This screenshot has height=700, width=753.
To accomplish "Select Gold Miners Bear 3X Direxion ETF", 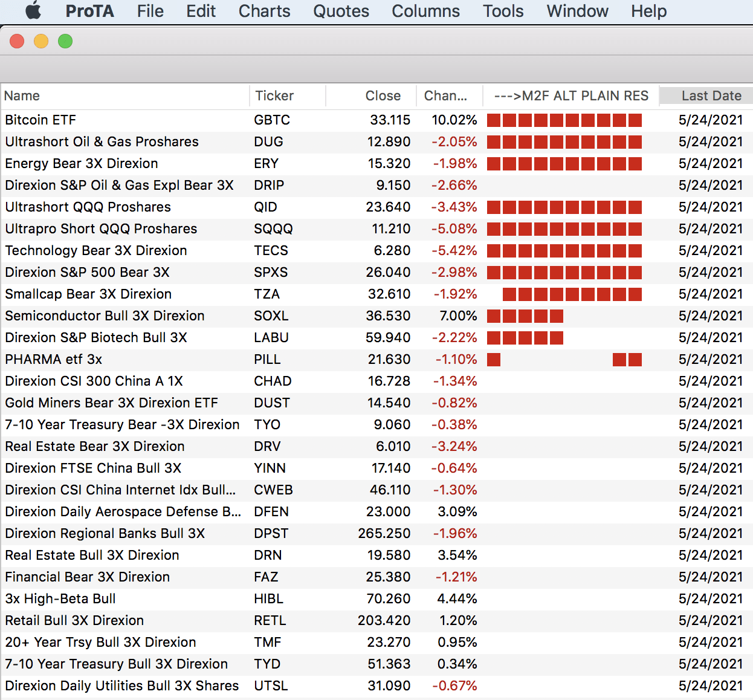I will (376, 403).
